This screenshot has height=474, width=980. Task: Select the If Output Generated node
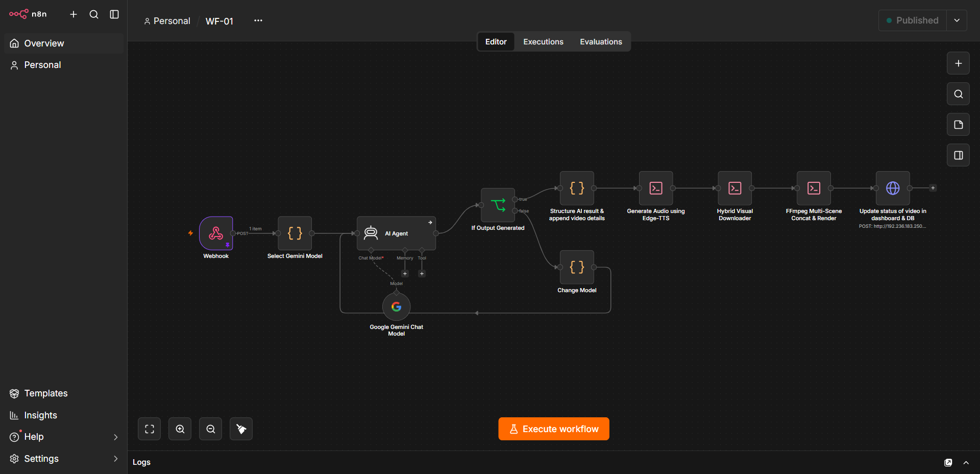(498, 205)
